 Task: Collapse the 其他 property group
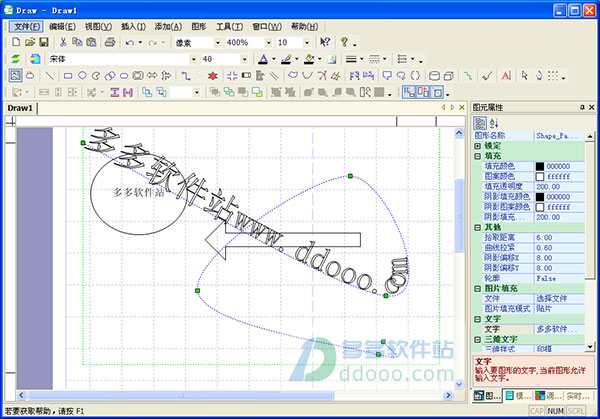point(478,227)
